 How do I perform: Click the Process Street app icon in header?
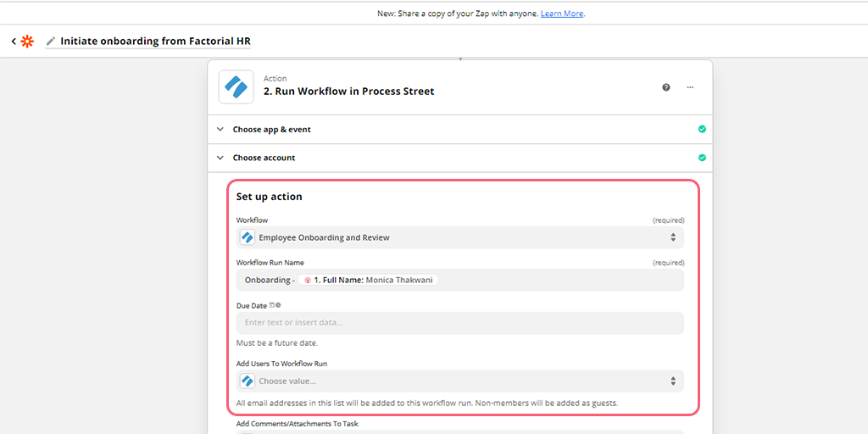pyautogui.click(x=236, y=87)
